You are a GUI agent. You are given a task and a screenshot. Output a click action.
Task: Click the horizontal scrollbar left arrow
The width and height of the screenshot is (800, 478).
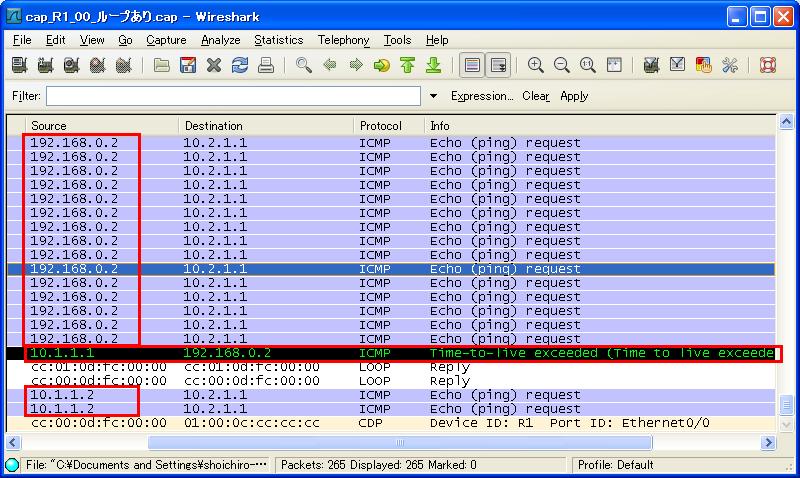tap(13, 442)
